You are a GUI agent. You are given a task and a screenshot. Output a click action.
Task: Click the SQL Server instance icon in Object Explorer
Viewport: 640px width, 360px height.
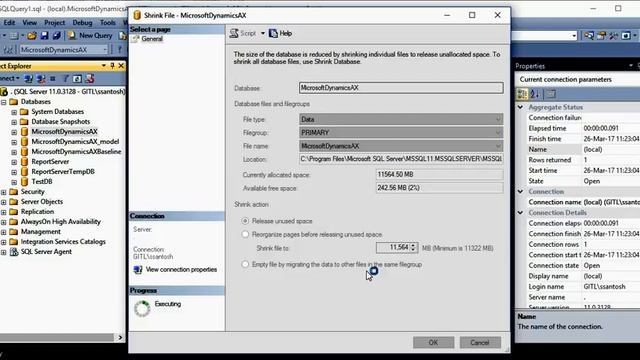point(4,92)
